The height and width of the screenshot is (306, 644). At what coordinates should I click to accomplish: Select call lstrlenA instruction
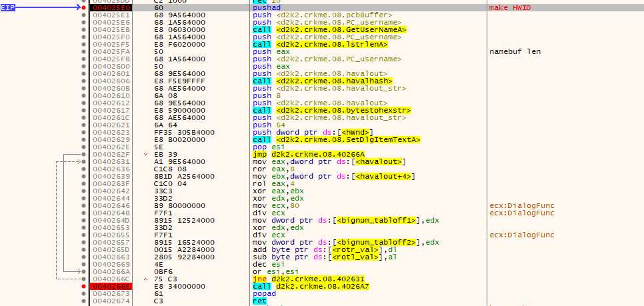[x=321, y=45]
